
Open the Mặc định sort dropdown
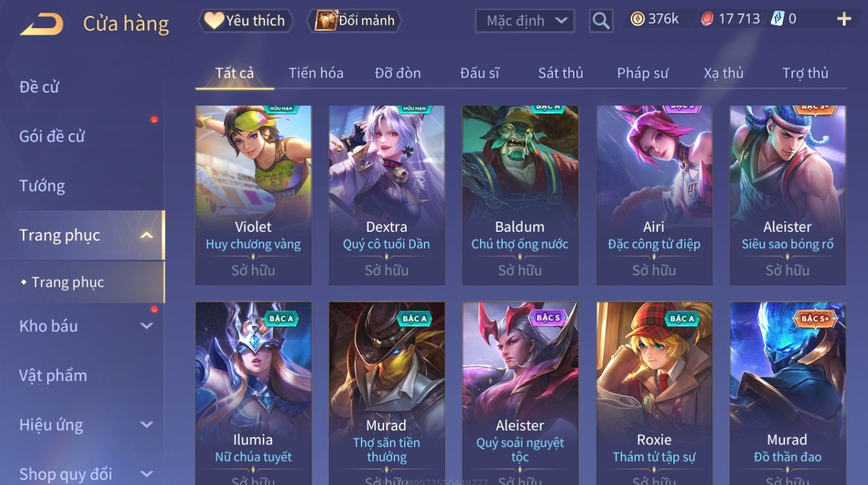click(x=525, y=21)
